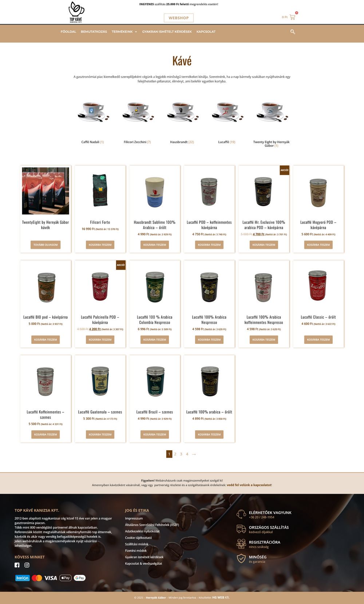Open the Instagram profile icon
Image resolution: width=364 pixels, height=604 pixels.
click(x=27, y=565)
